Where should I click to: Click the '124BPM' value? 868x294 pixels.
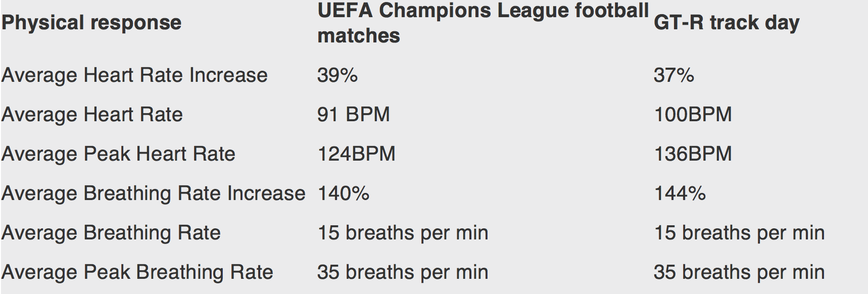tap(356, 154)
